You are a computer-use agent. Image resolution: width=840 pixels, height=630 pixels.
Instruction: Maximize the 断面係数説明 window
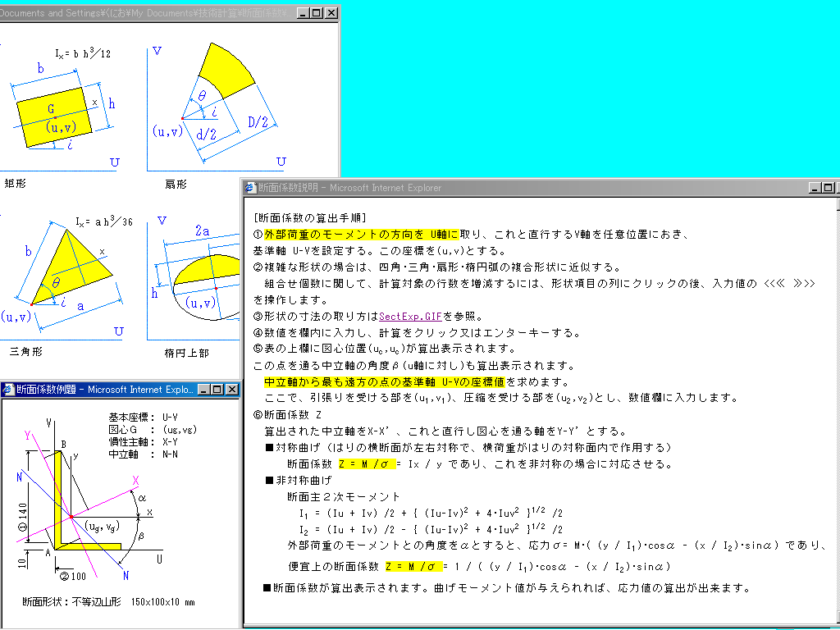[x=827, y=188]
